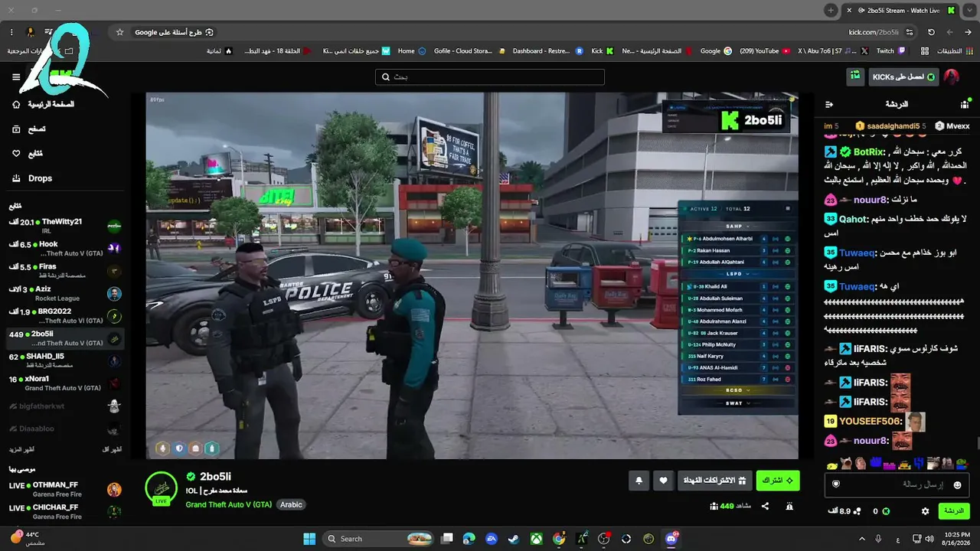The height and width of the screenshot is (551, 980).
Task: Open site settings icon in address bar
Action: tap(910, 32)
